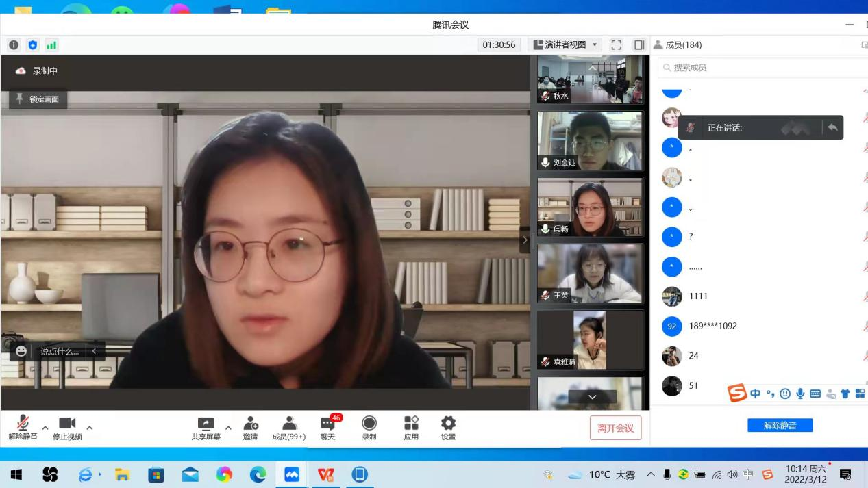868x488 pixels.
Task: Click the search members (搜索成员) field
Action: pyautogui.click(x=760, y=68)
